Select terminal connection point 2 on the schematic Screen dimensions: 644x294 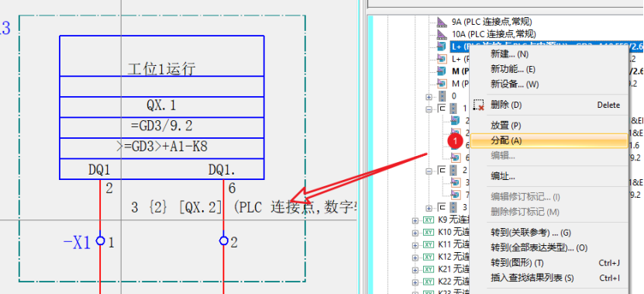[x=223, y=240]
